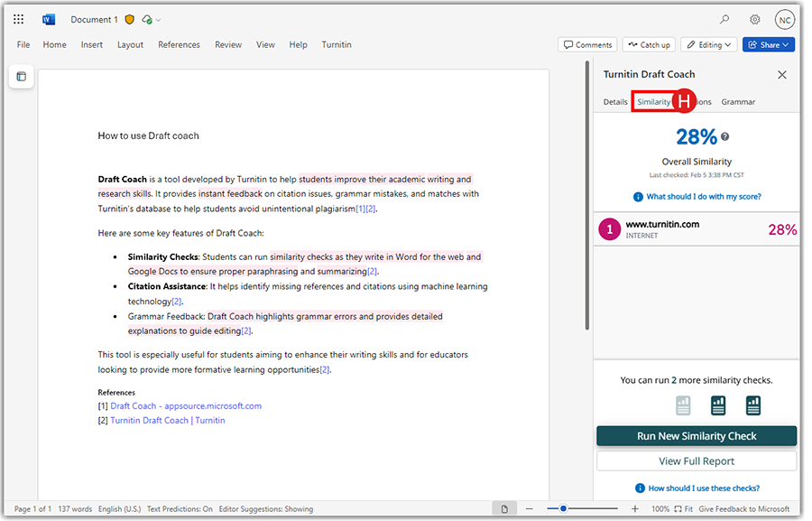Toggle Editor Suggestions in status bar

[265, 509]
